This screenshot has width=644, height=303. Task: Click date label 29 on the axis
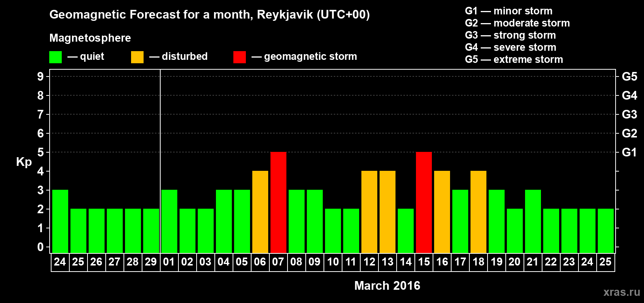click(x=151, y=262)
